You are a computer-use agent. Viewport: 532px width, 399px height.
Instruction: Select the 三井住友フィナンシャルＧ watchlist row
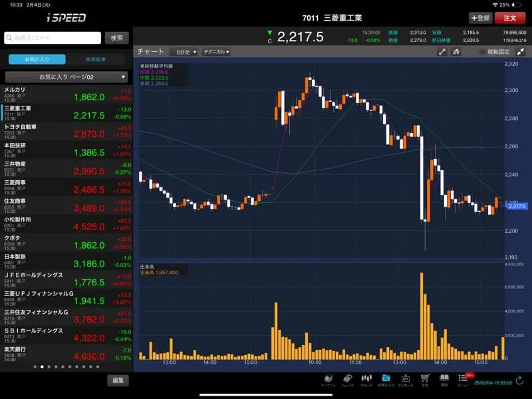66,317
